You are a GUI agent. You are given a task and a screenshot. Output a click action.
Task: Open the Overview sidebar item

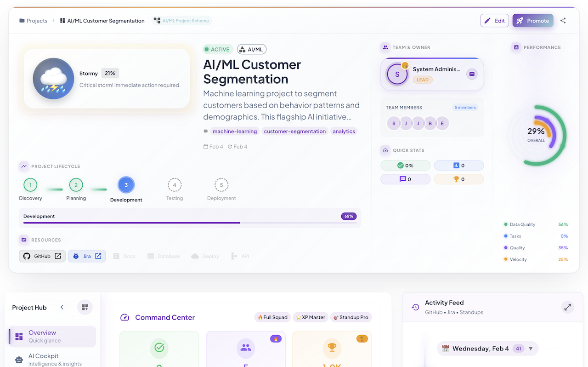coord(52,336)
